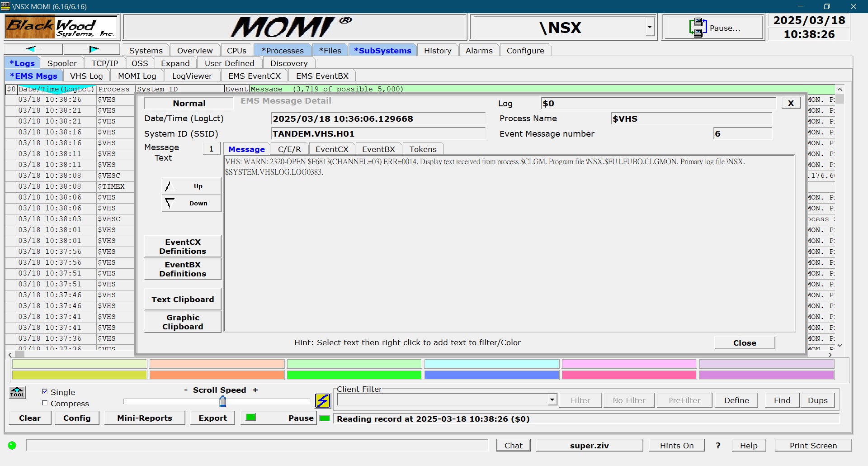Click the Graphic Clipboard button
This screenshot has height=466, width=868.
pyautogui.click(x=183, y=322)
